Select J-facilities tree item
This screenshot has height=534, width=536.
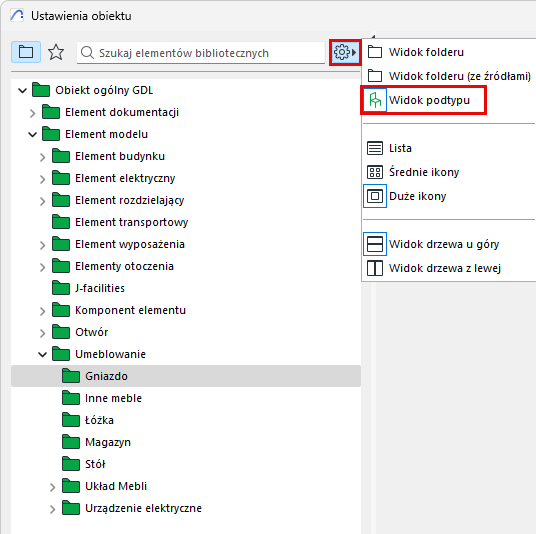click(x=100, y=288)
